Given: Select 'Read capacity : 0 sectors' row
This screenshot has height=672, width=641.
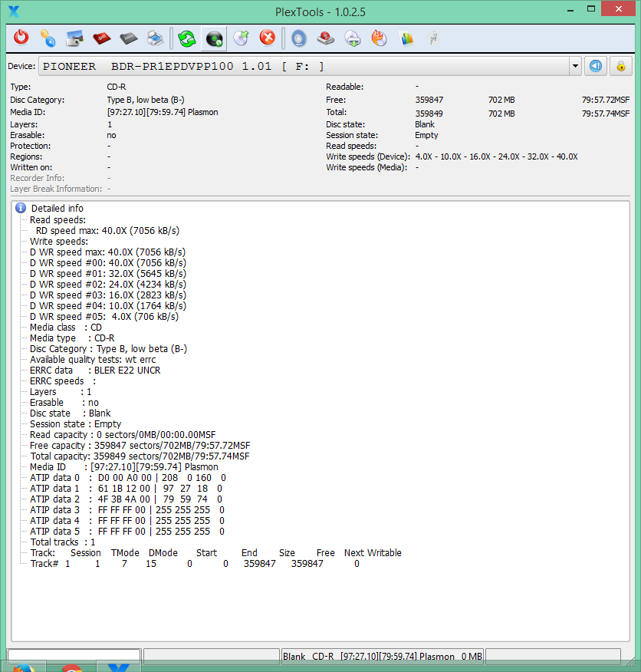Looking at the screenshot, I should pyautogui.click(x=123, y=434).
